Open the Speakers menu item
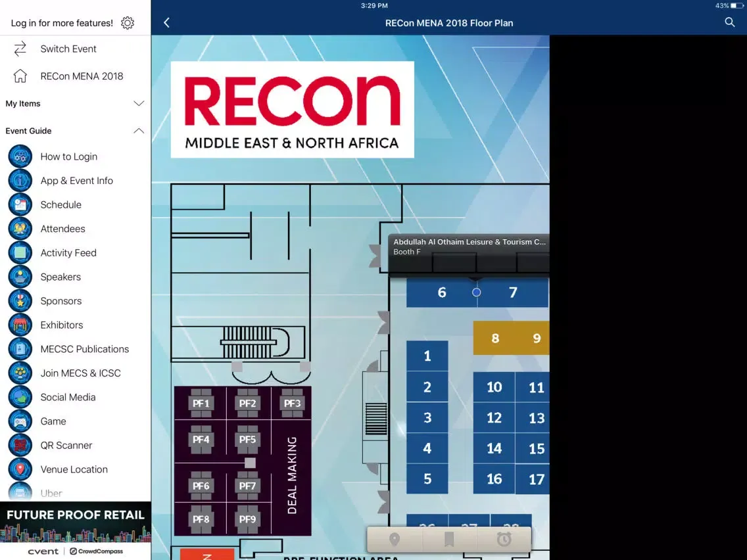The image size is (747, 560). (75, 277)
